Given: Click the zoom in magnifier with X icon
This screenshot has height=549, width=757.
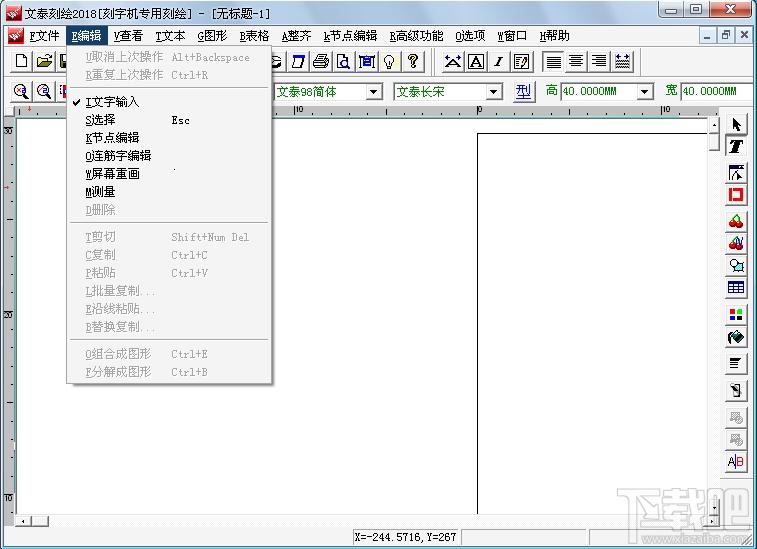Looking at the screenshot, I should pyautogui.click(x=21, y=91).
